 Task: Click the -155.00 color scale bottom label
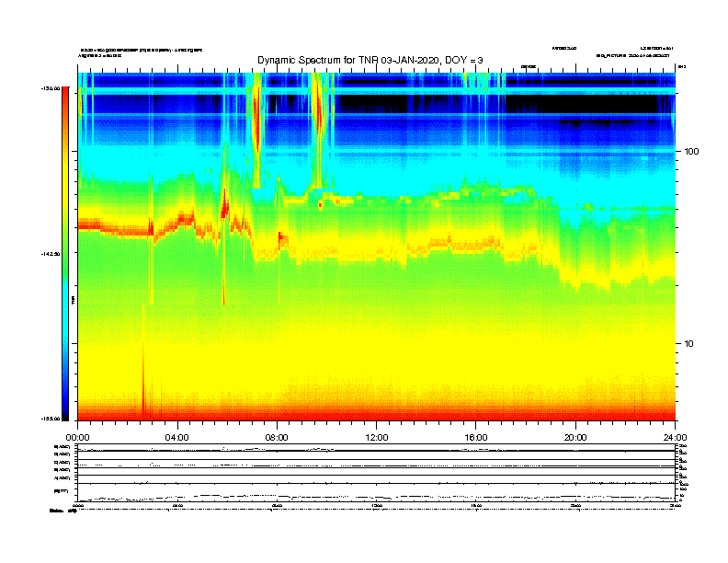(x=51, y=419)
